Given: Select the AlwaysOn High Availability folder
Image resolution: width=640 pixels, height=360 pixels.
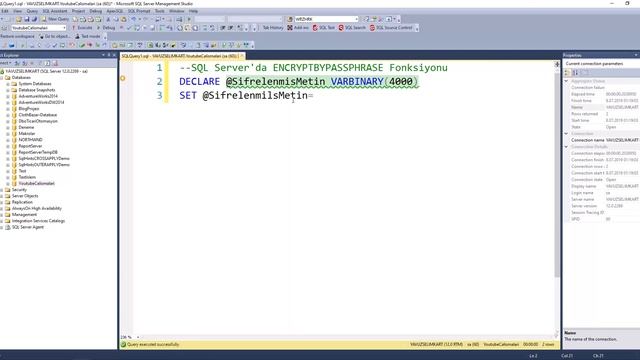Looking at the screenshot, I should pos(37,208).
